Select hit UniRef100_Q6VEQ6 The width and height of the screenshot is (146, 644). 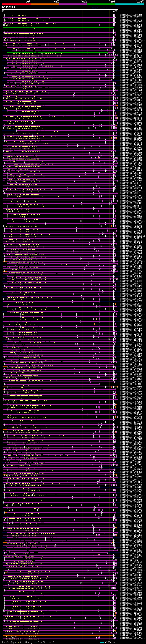coord(131,155)
